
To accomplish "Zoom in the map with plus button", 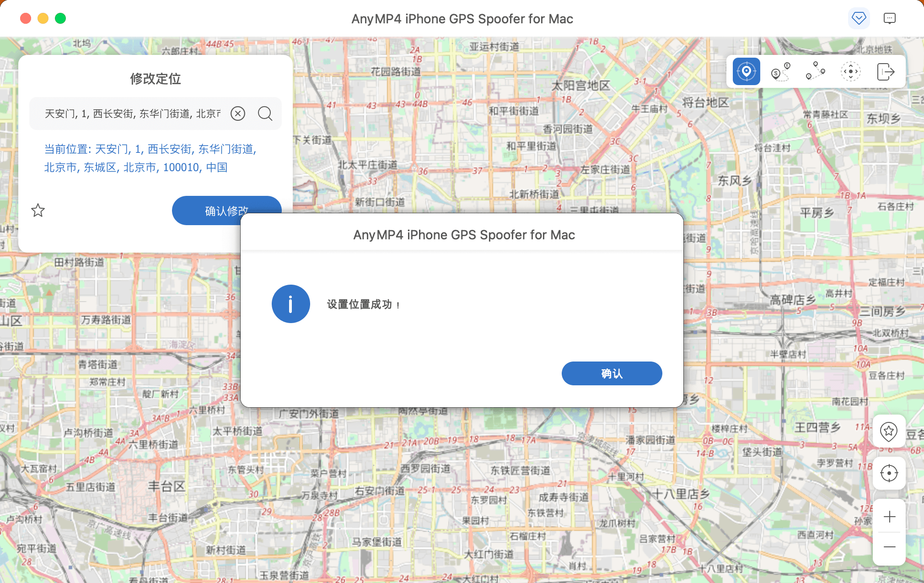I will click(889, 517).
